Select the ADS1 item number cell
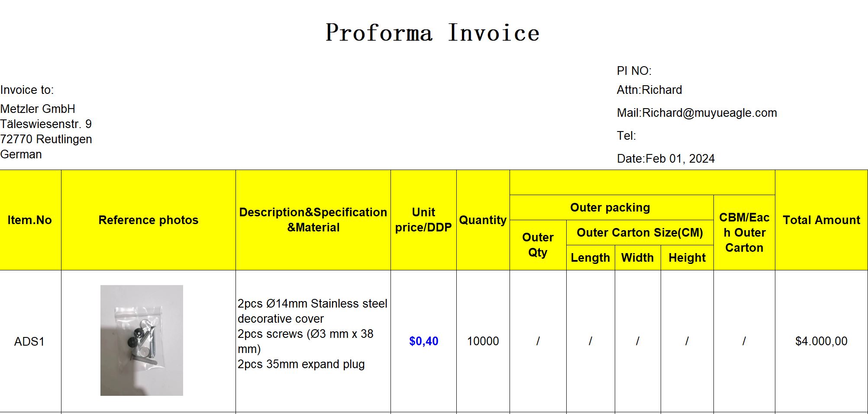 [x=30, y=341]
